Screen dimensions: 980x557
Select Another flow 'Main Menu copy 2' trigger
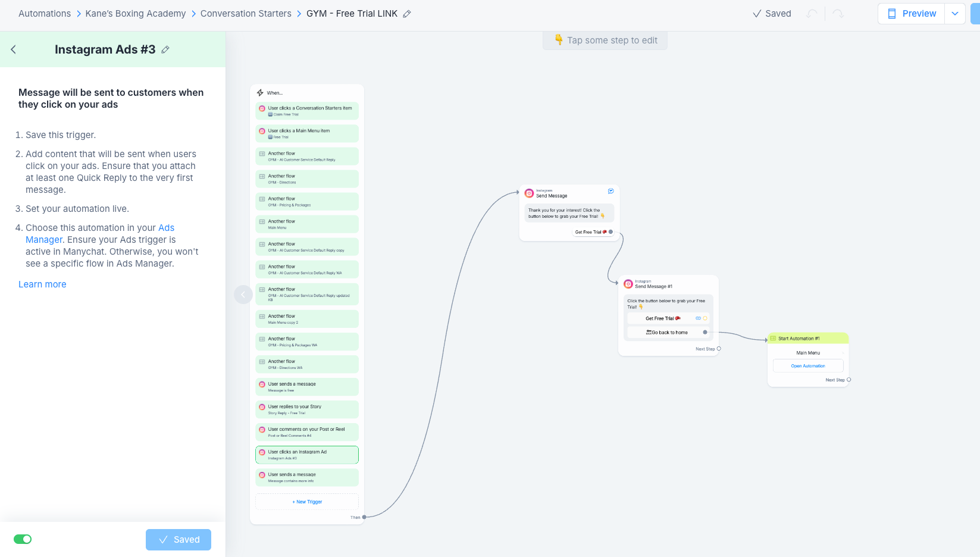[x=307, y=318]
